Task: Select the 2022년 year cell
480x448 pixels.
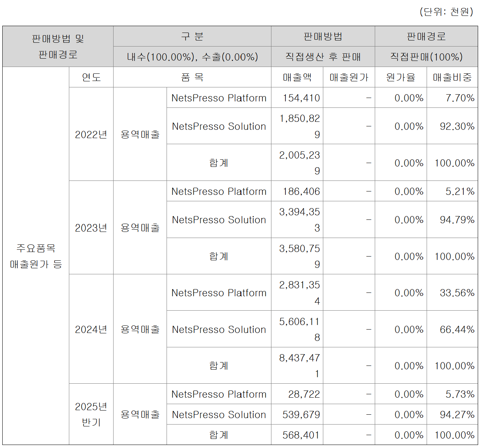Action: (91, 134)
